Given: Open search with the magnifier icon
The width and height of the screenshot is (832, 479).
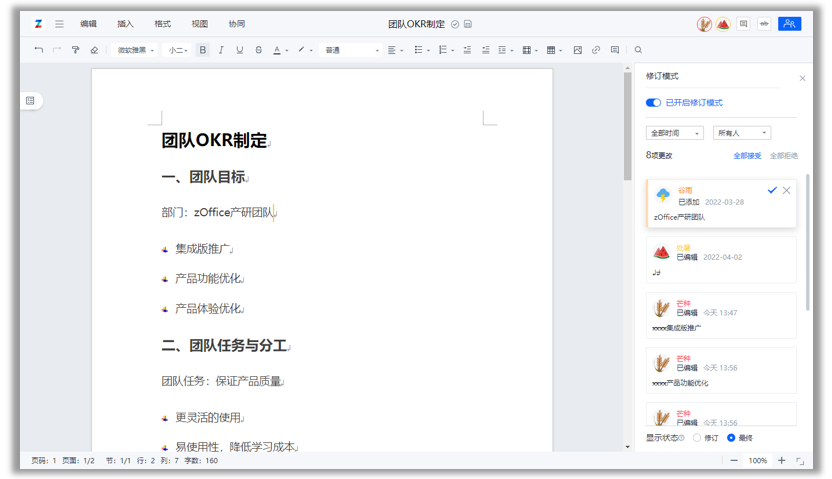Looking at the screenshot, I should tap(638, 50).
